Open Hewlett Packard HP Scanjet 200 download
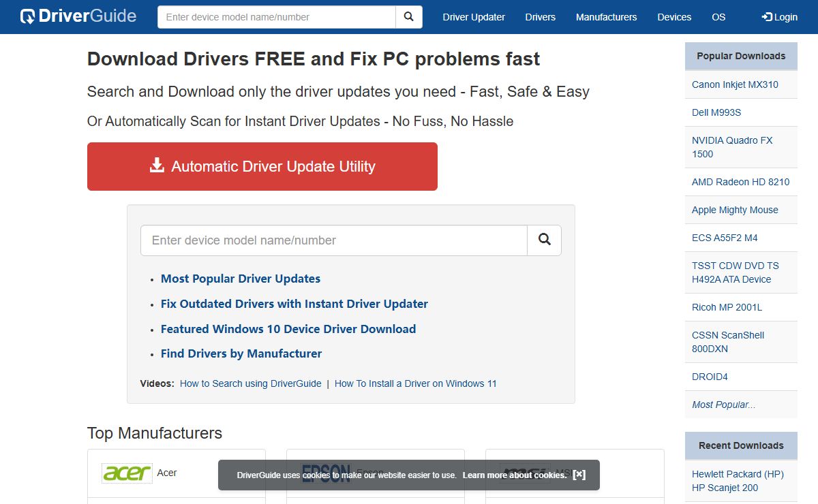Image resolution: width=818 pixels, height=504 pixels. tap(738, 481)
